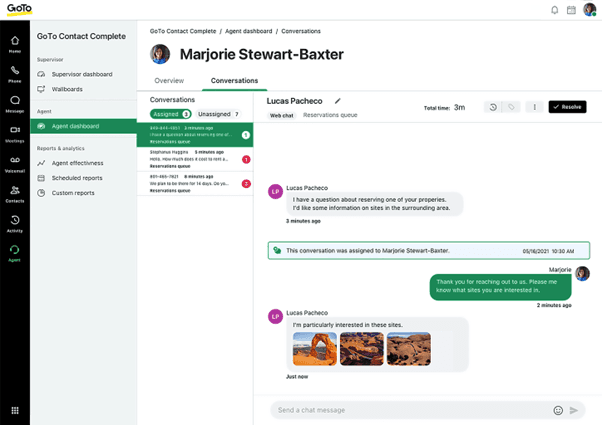Open the emoji picker in chat

558,410
